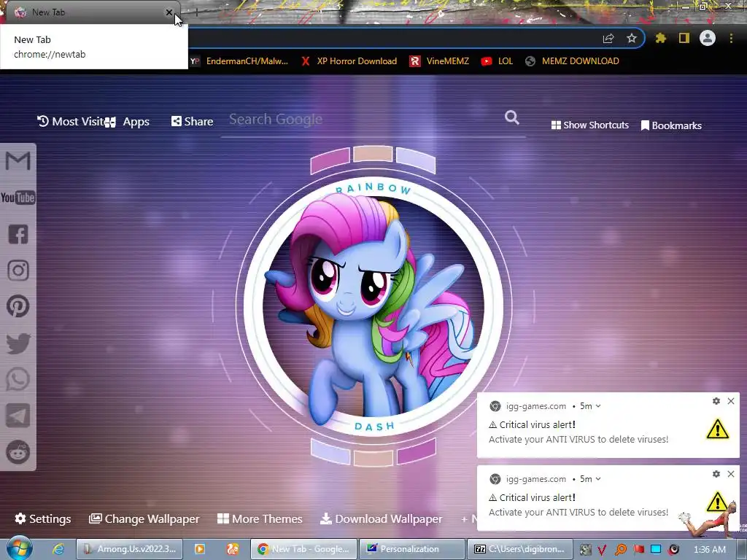Screen dimensions: 747x560
Task: Open settings gear of first igg-games notification
Action: (716, 402)
